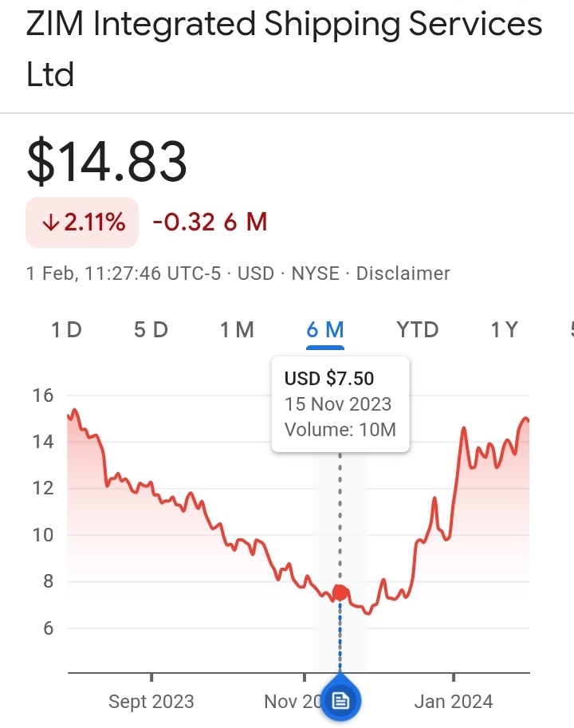Click the Jan 2024 axis label
The width and height of the screenshot is (574, 728).
coord(454,702)
